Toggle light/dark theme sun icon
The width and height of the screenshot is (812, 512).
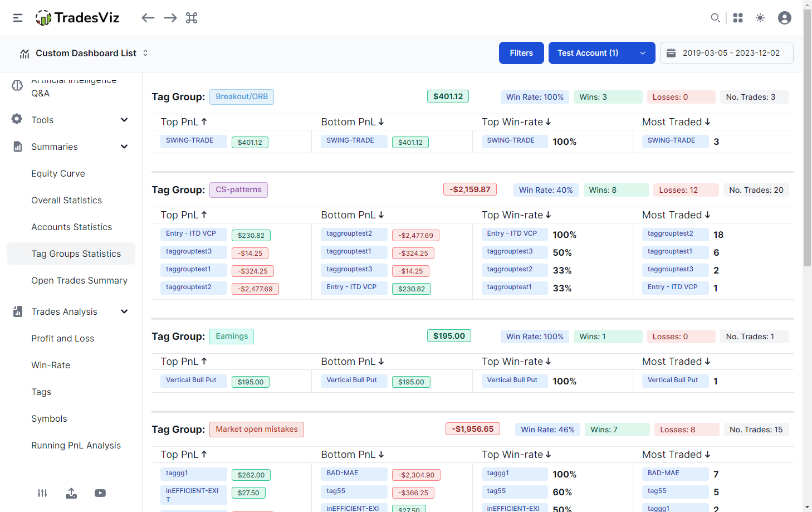pyautogui.click(x=760, y=18)
